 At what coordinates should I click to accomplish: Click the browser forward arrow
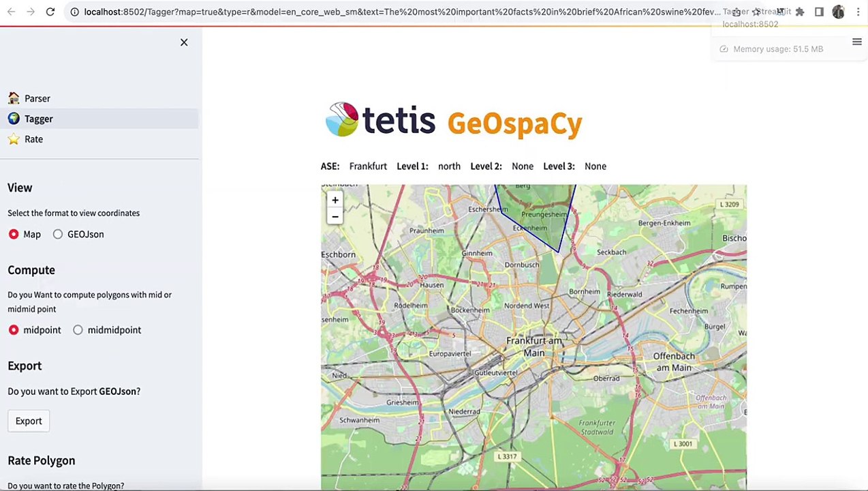(31, 12)
